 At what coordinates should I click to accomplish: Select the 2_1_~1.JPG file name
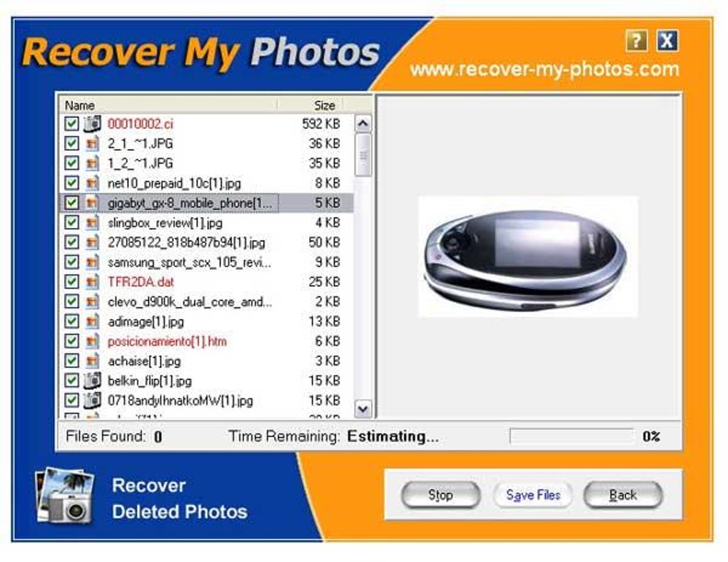tap(140, 144)
